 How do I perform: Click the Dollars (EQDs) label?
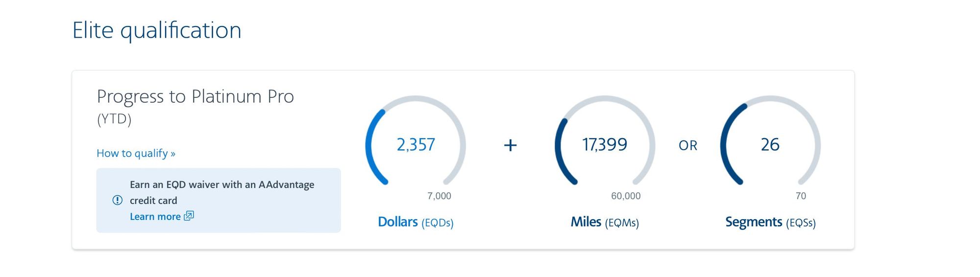point(416,222)
